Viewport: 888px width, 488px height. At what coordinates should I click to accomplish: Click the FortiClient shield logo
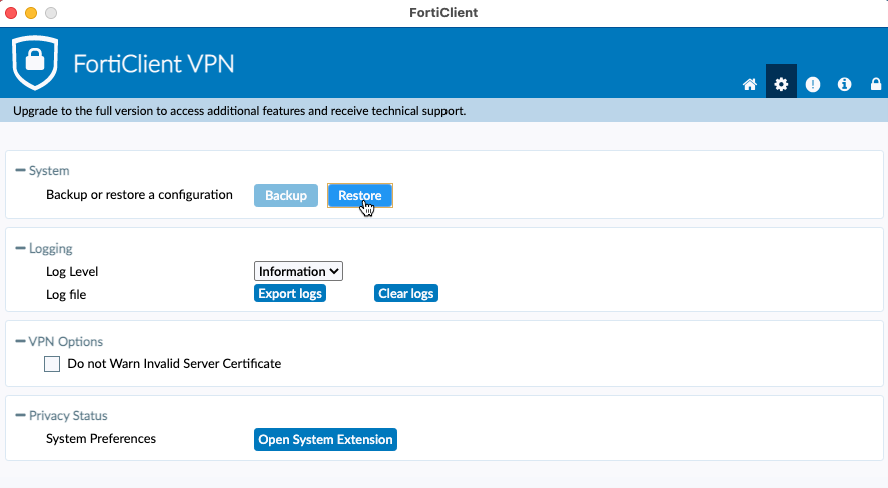[35, 62]
